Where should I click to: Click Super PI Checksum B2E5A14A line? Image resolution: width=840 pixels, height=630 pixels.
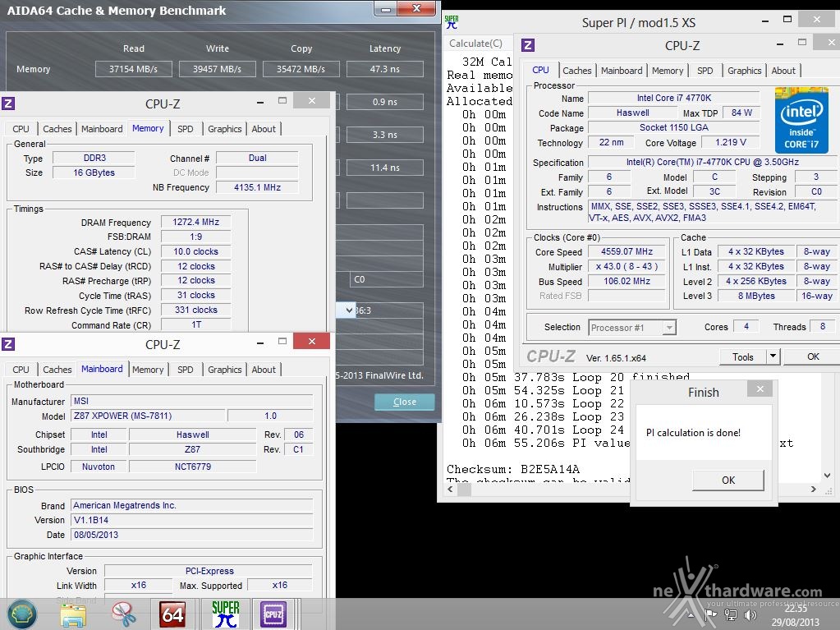pyautogui.click(x=512, y=469)
